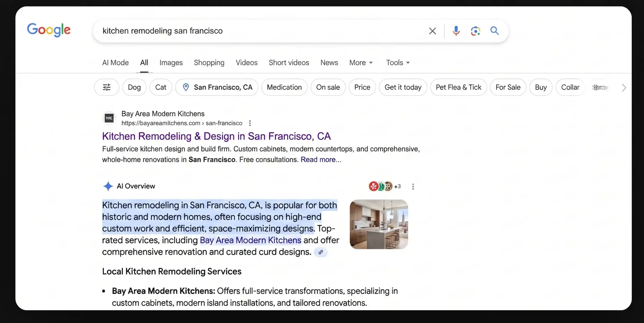Toggle the Cat filter chip

click(x=161, y=87)
